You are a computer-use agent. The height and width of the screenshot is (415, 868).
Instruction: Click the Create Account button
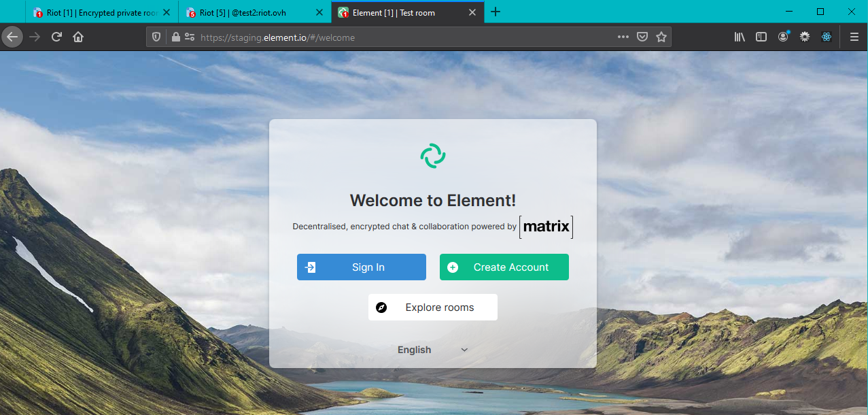[504, 267]
